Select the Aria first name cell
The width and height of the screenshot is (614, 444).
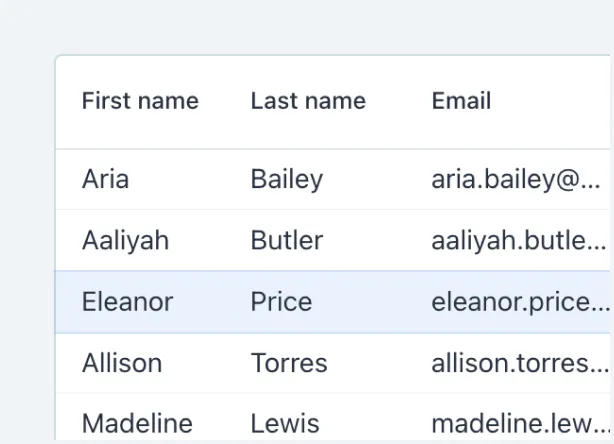coord(105,180)
